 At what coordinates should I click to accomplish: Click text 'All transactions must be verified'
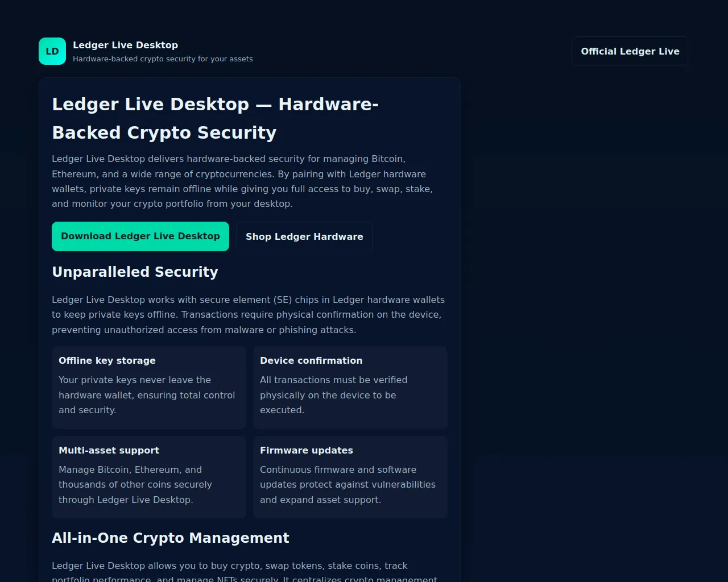[x=333, y=380]
